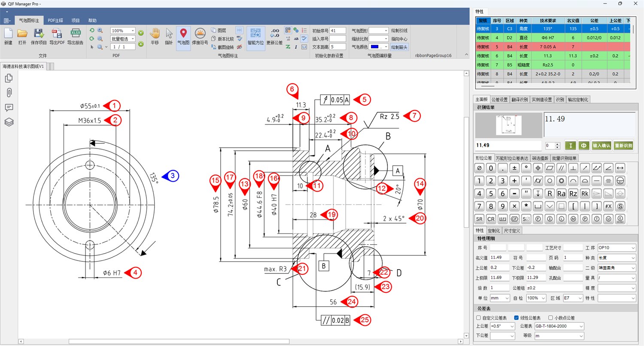
Task: Open the 气泡颜色 blue color picker
Action: point(379,47)
